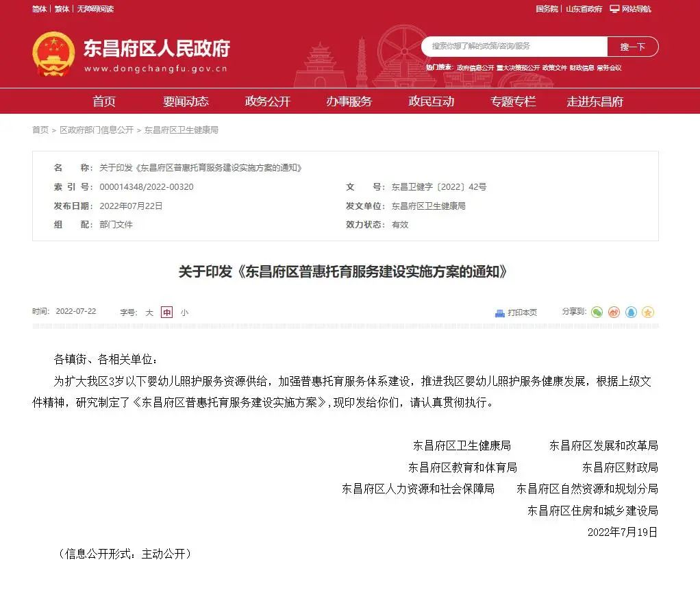Switch to 繁体 version

click(x=62, y=9)
